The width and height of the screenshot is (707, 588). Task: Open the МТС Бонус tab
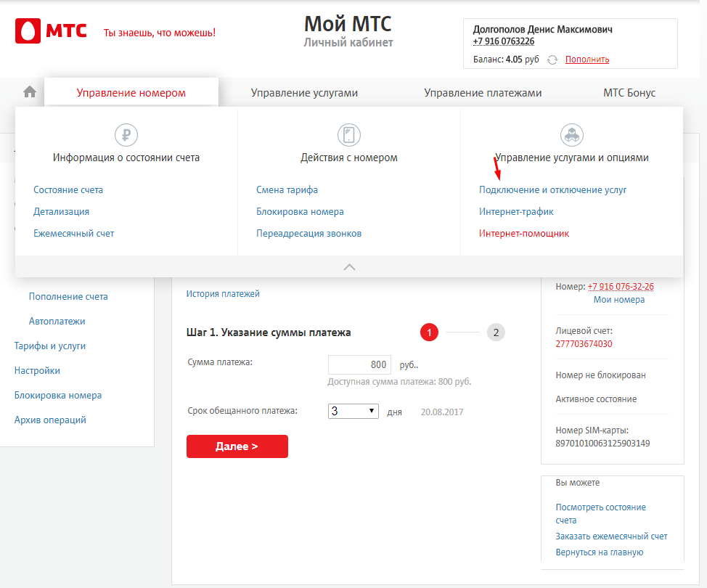coord(629,93)
